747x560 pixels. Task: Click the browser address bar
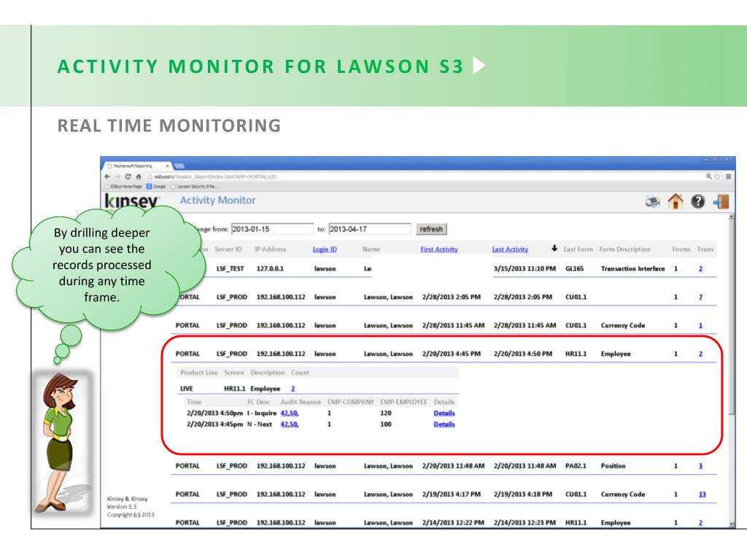[x=424, y=176]
